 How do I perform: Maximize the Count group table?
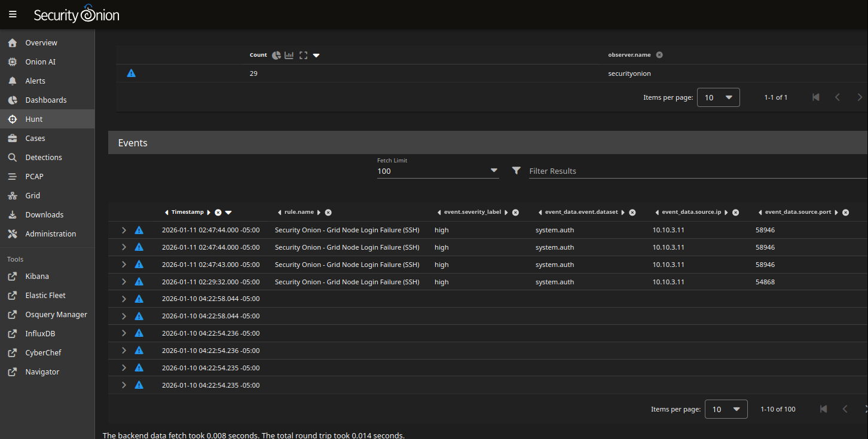[x=303, y=55]
